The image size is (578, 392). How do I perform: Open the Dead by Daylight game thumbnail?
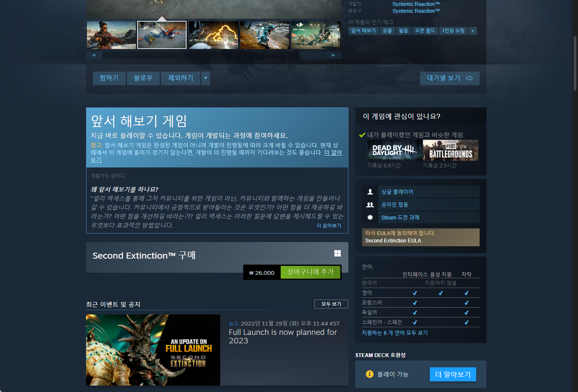[x=395, y=150]
